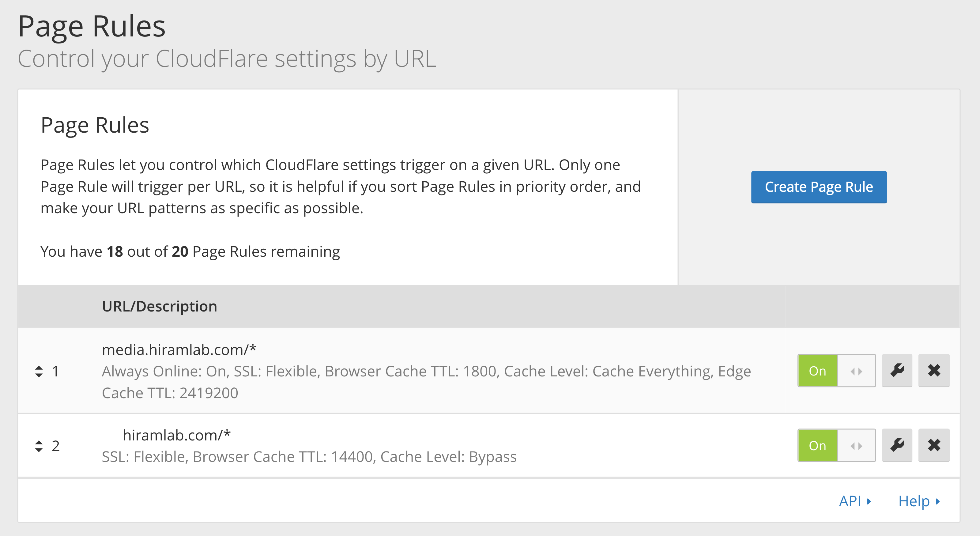The width and height of the screenshot is (980, 536).
Task: Click the Page Rules remaining count text
Action: 190,251
